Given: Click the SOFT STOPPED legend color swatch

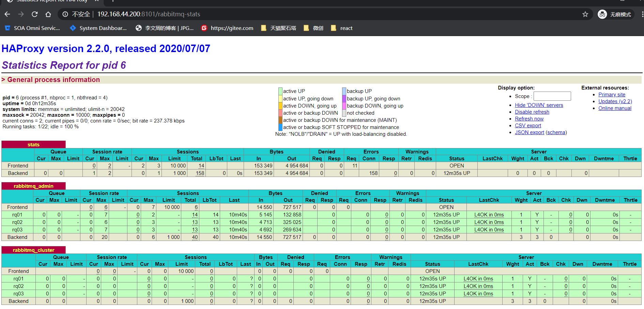Looking at the screenshot, I should (x=280, y=127).
